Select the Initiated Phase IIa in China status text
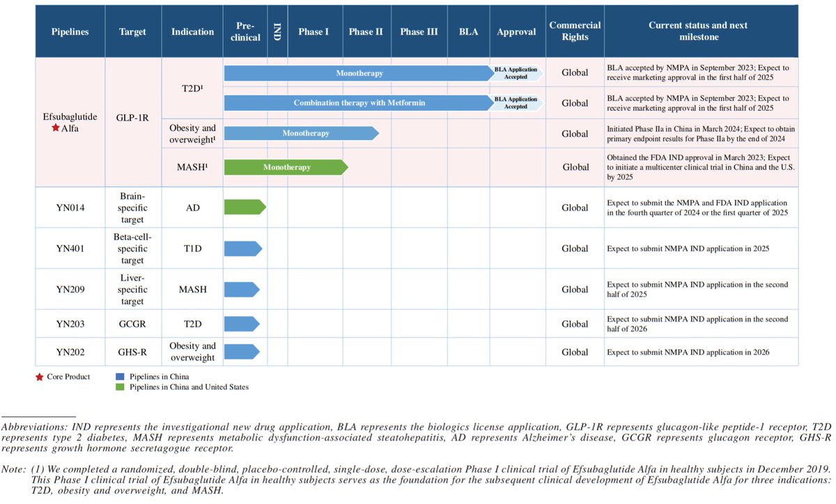Image resolution: width=836 pixels, height=504 pixels. (x=701, y=134)
